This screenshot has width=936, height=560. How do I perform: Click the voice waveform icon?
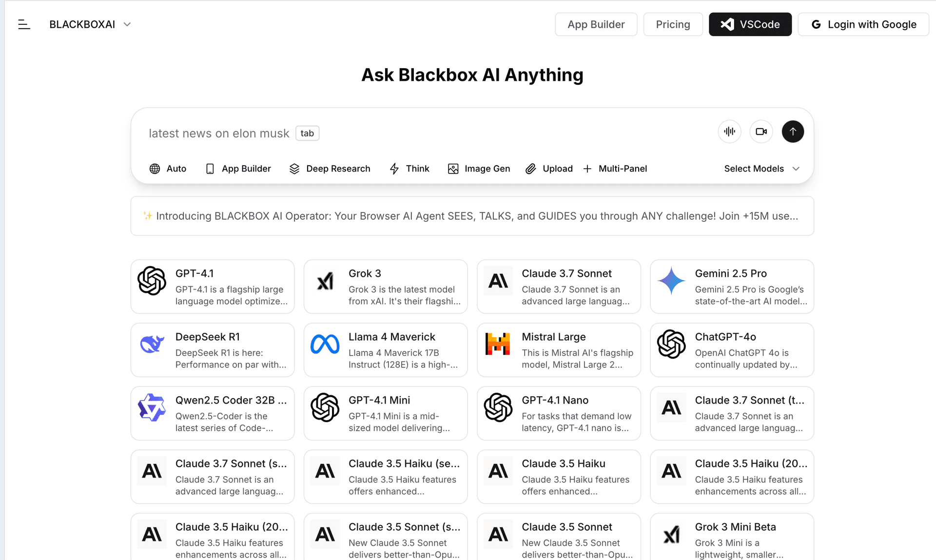tap(729, 132)
